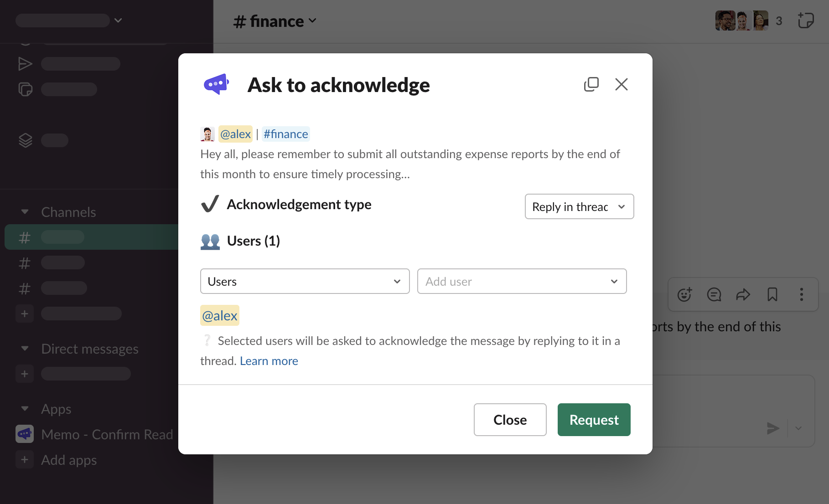Open Memo - Confirm Read app
The image size is (829, 504).
click(x=107, y=434)
